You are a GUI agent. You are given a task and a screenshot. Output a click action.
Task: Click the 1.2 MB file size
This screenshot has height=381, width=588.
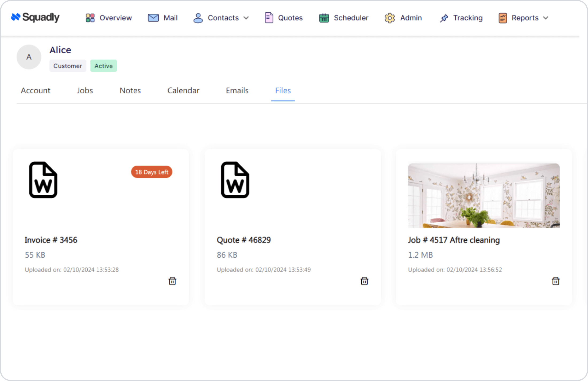click(420, 255)
